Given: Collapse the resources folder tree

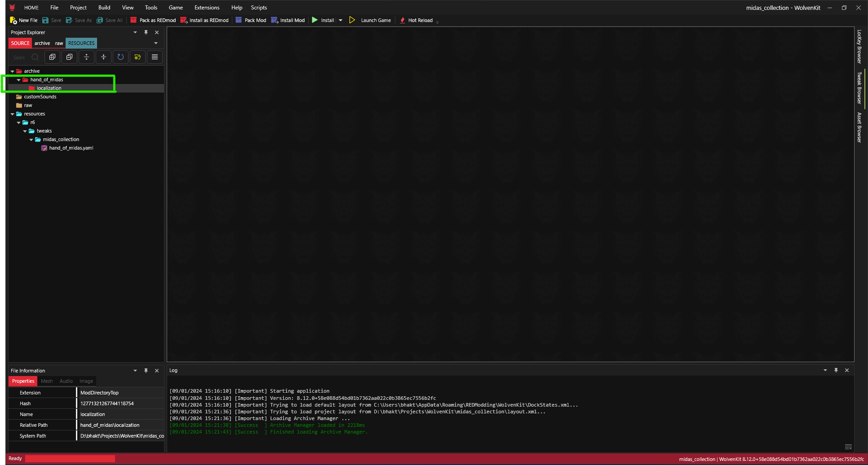Looking at the screenshot, I should click(13, 114).
